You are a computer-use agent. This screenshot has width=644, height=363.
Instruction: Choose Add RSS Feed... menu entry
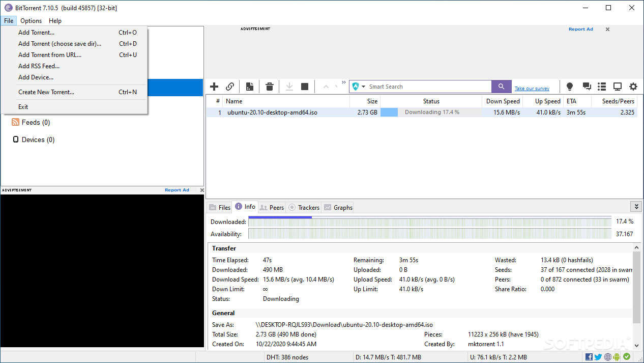[74, 66]
